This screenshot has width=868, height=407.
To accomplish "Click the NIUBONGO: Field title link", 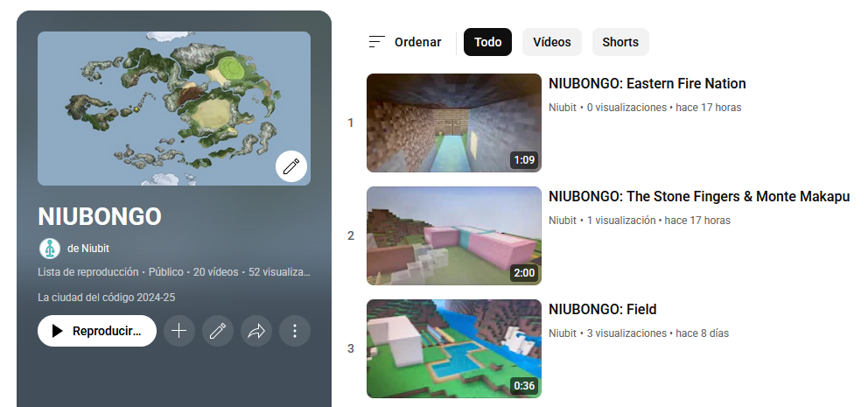I will tap(602, 310).
